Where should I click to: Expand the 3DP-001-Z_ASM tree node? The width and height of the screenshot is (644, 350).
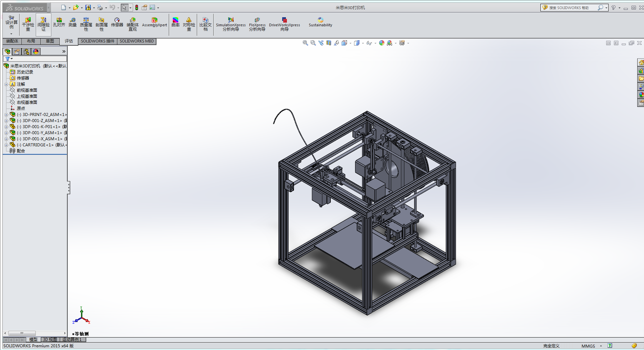click(x=6, y=121)
